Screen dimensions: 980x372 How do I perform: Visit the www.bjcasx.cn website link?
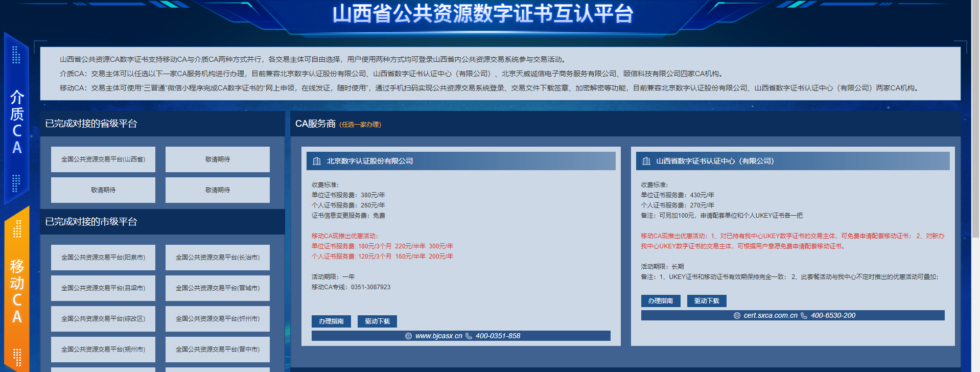(x=438, y=336)
